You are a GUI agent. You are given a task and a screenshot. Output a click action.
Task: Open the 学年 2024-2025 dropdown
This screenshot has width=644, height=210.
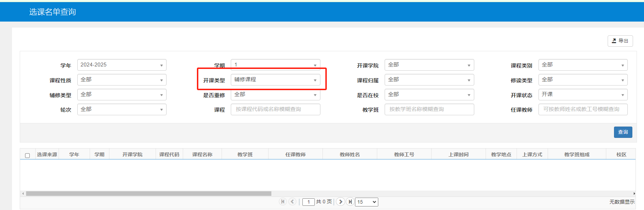121,65
